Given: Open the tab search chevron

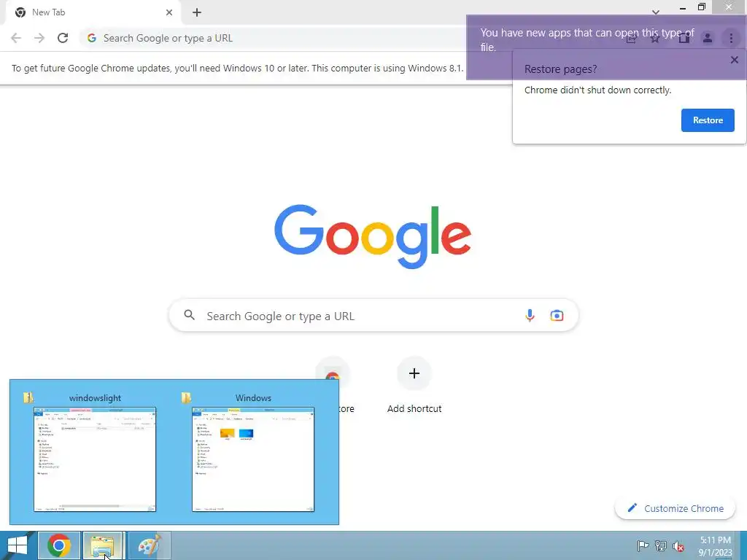Looking at the screenshot, I should (656, 12).
